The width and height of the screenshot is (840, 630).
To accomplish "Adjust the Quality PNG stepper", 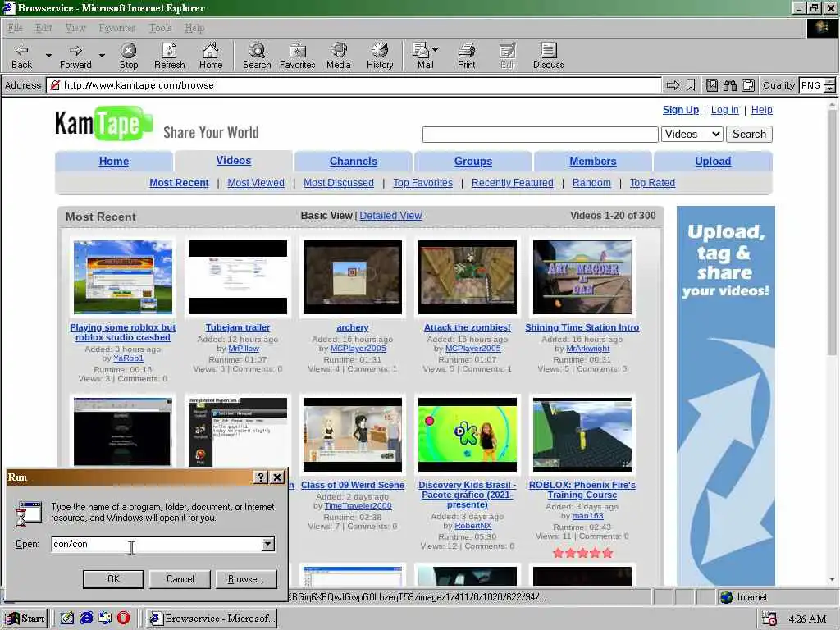I will coord(829,85).
